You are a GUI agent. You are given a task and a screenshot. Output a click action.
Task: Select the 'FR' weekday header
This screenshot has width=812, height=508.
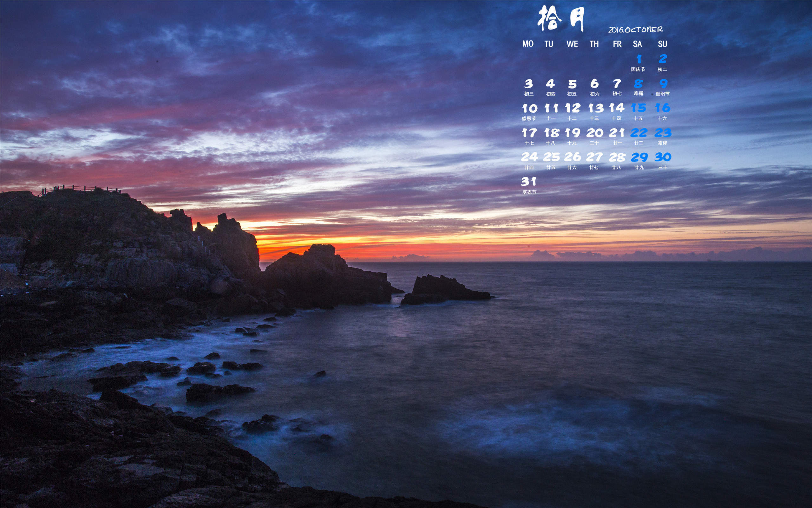617,44
